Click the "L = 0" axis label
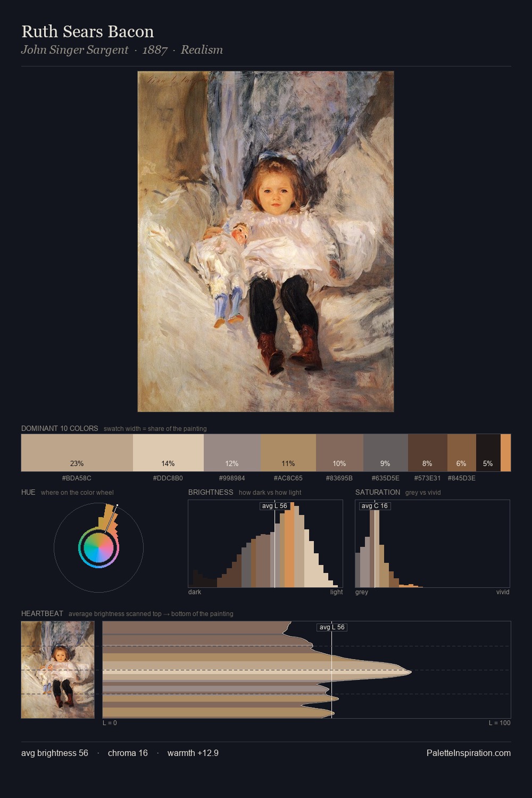Image resolution: width=532 pixels, height=798 pixels. (110, 723)
